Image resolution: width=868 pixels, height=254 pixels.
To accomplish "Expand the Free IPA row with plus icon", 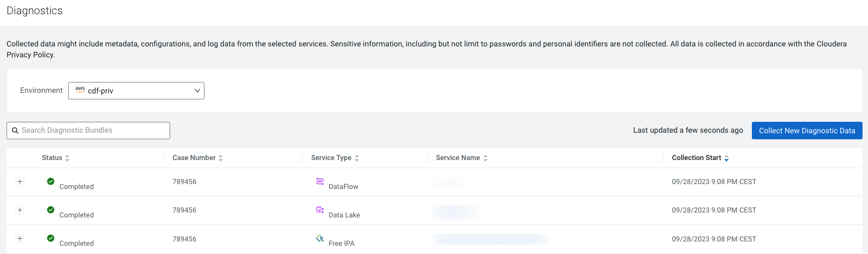I will tap(20, 239).
